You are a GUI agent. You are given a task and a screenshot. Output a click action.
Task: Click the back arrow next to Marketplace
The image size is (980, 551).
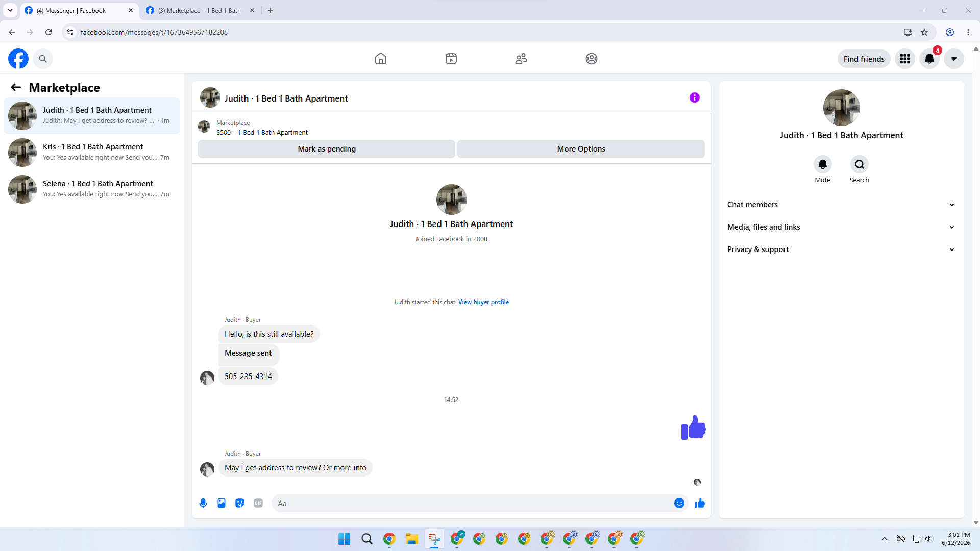pyautogui.click(x=16, y=87)
